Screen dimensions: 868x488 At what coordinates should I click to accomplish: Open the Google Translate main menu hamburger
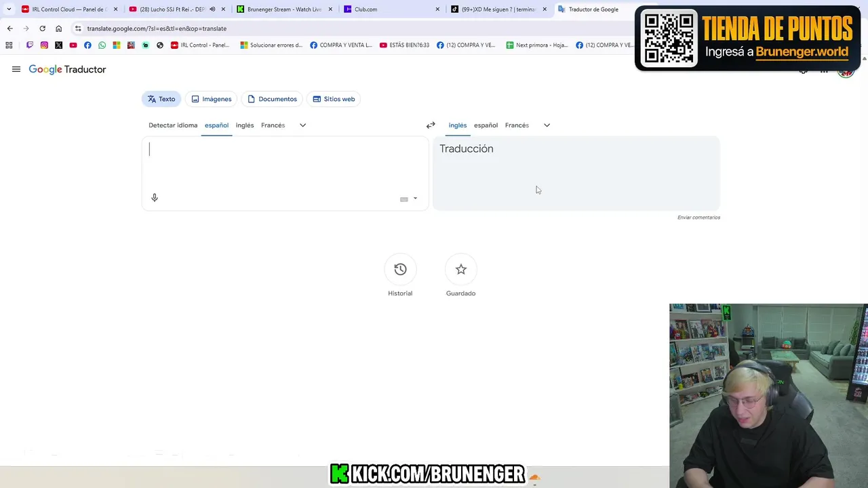tap(16, 69)
